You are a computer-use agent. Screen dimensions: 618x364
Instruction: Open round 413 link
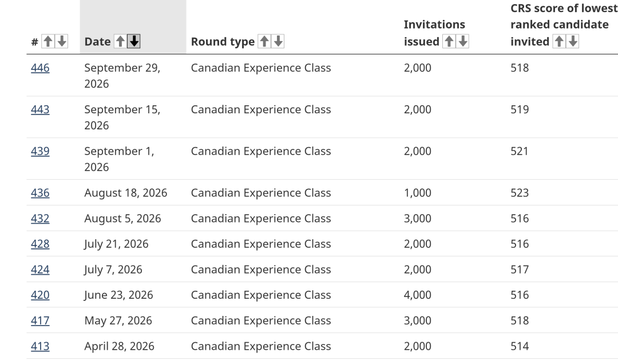(40, 346)
